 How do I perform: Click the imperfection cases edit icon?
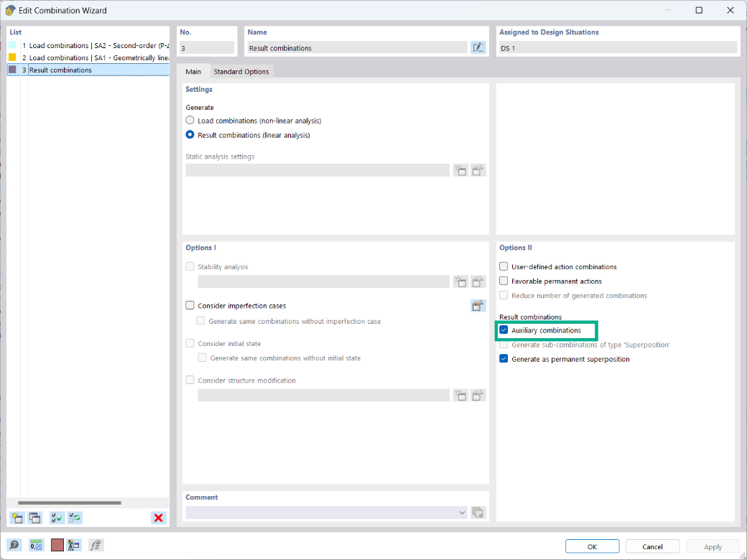pyautogui.click(x=478, y=306)
